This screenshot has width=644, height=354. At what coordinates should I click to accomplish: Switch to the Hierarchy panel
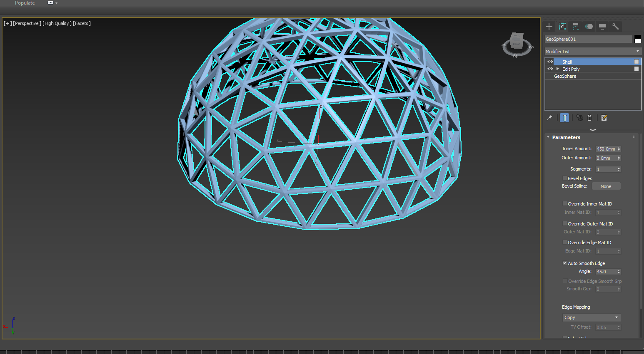click(x=575, y=26)
